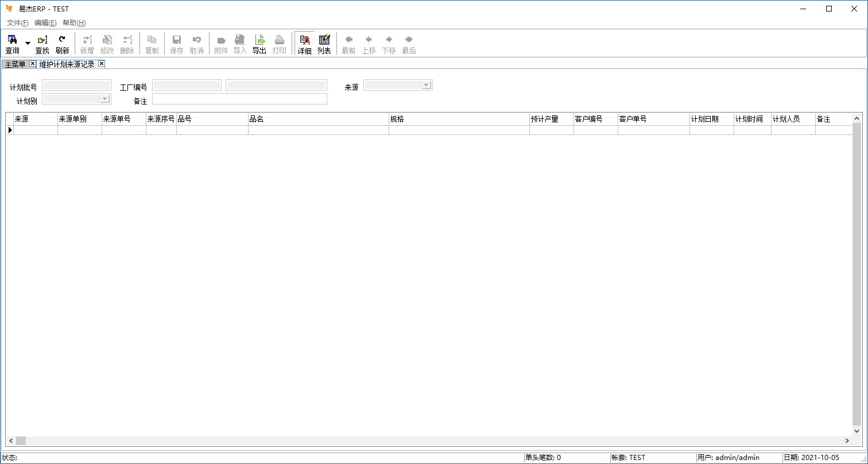Screen dimensions: 868x464
Task: Expand the dropdown arrow beside 查询
Action: pyautogui.click(x=28, y=44)
